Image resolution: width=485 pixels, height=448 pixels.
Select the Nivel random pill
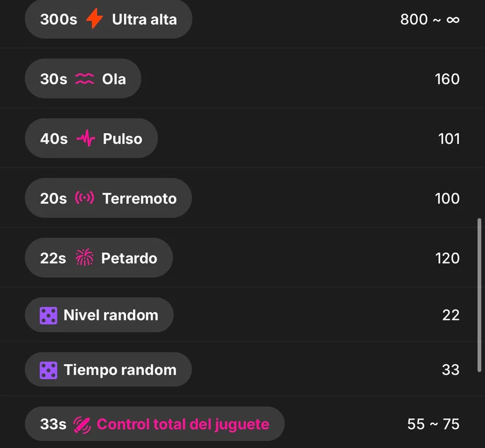99,315
